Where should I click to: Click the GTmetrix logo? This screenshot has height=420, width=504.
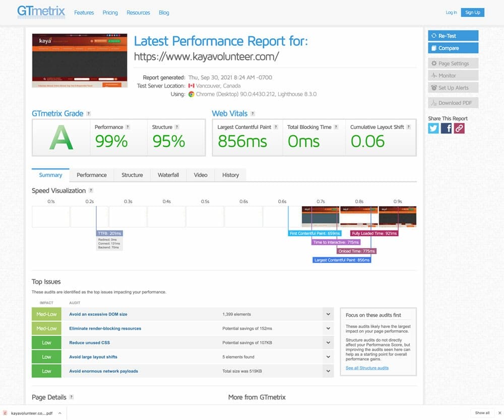point(41,12)
